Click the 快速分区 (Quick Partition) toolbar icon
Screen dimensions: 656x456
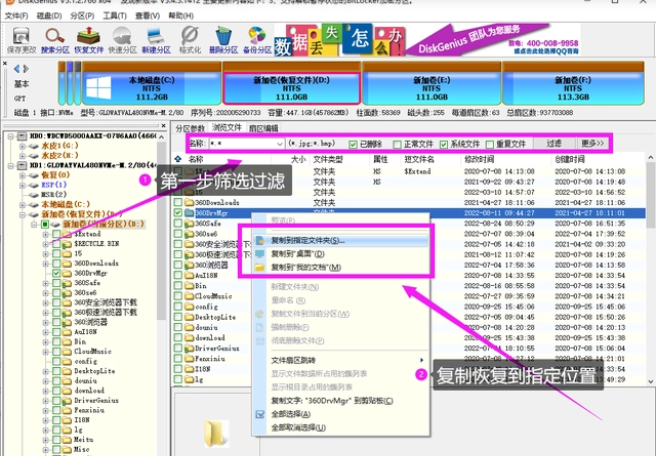coord(122,38)
